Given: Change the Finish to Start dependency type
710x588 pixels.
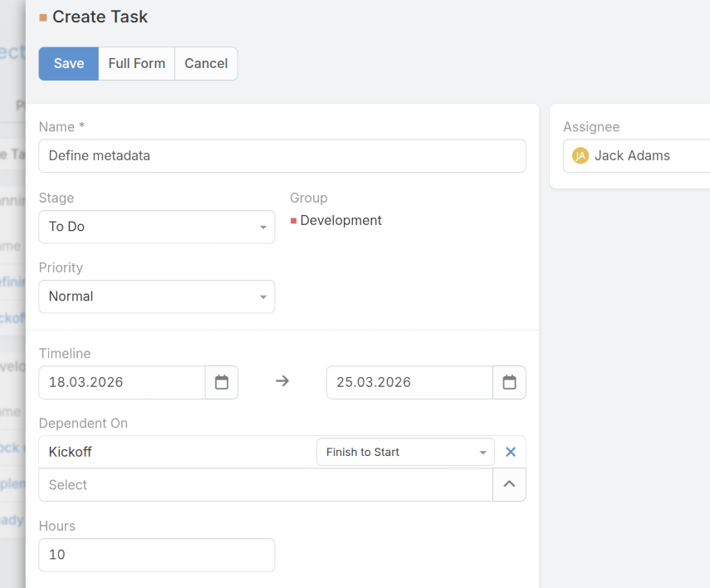Looking at the screenshot, I should point(405,452).
